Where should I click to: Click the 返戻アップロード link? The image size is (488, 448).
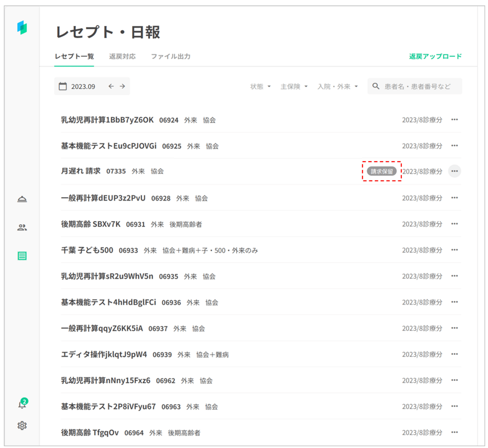click(x=435, y=56)
